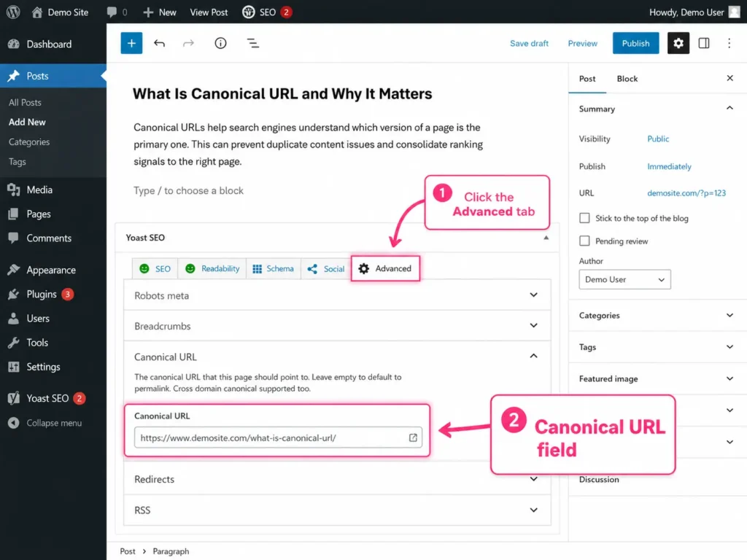The height and width of the screenshot is (560, 747).
Task: Check Stick to the top of the blog
Action: 584,218
